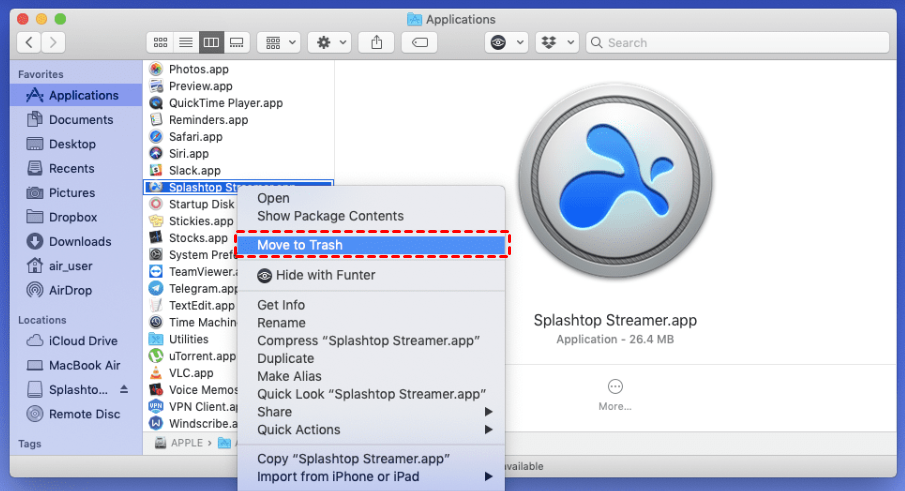905x491 pixels.
Task: Open Dropbox folder in the sidebar
Action: tap(76, 217)
